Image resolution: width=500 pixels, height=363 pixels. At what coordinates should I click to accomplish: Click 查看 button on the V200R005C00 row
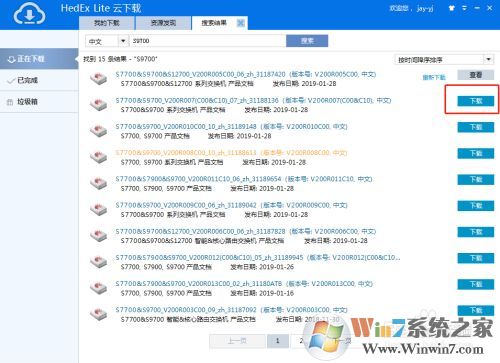[x=476, y=75]
